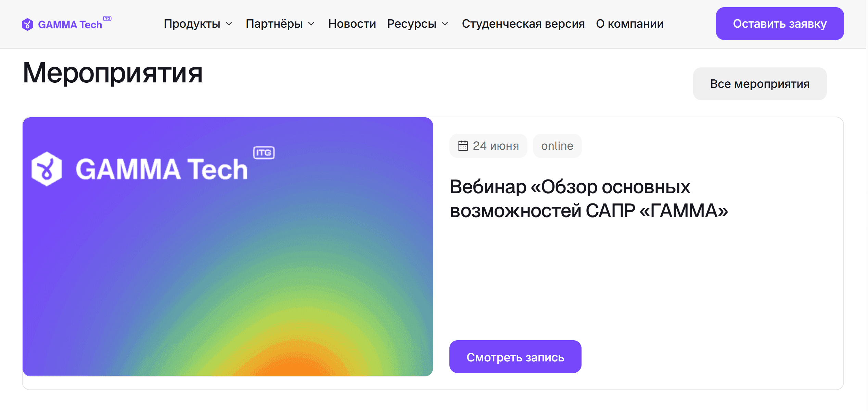Viewport: 868px width, 411px height.
Task: Click the Мероприятия section heading
Action: coord(113,72)
